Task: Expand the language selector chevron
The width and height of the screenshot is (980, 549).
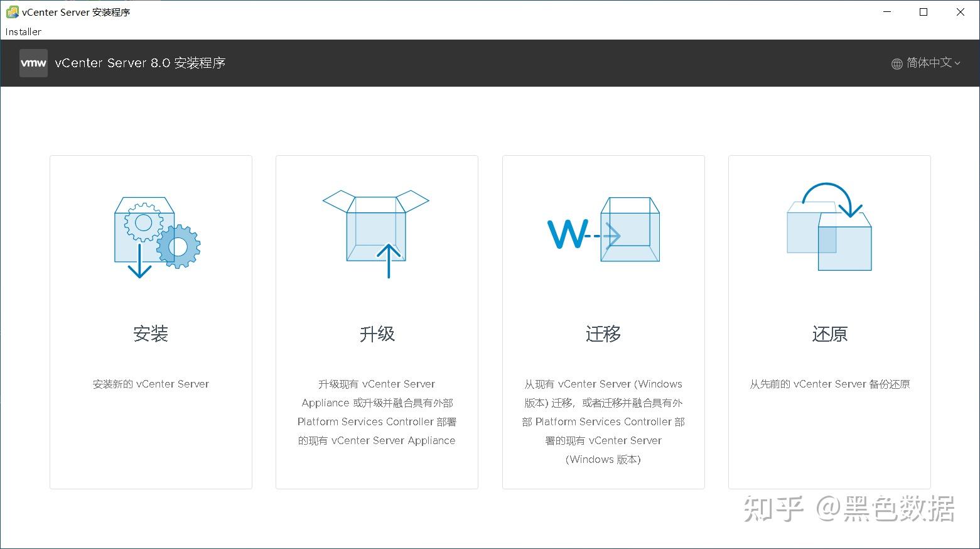Action: tap(957, 63)
